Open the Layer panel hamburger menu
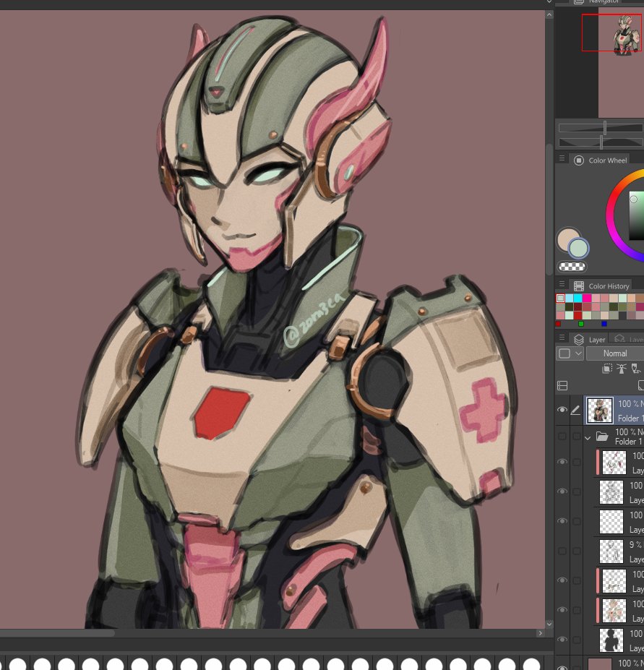The width and height of the screenshot is (644, 670). click(562, 337)
